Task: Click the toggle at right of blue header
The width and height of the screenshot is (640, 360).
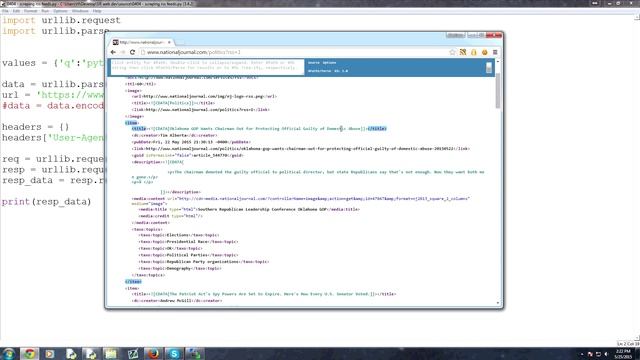Action: click(489, 67)
